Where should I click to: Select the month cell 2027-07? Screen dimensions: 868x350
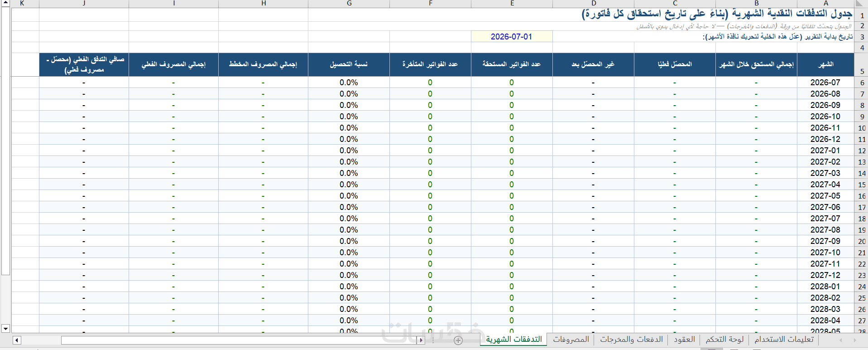pos(825,219)
